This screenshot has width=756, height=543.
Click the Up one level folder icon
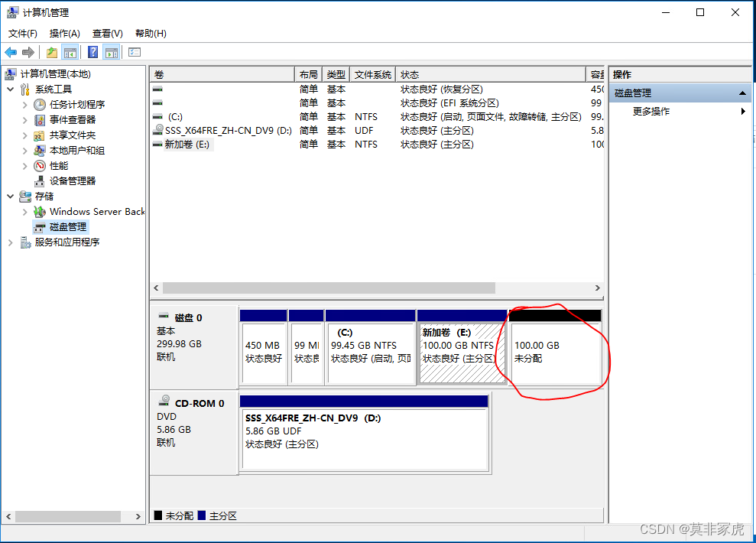point(51,52)
